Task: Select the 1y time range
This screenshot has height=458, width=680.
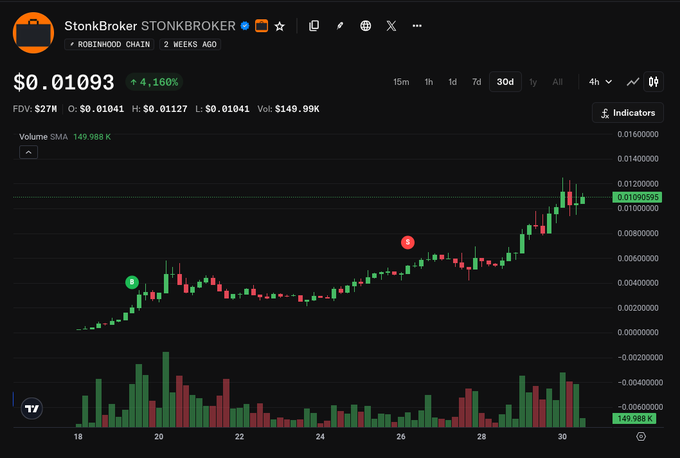Action: (533, 82)
